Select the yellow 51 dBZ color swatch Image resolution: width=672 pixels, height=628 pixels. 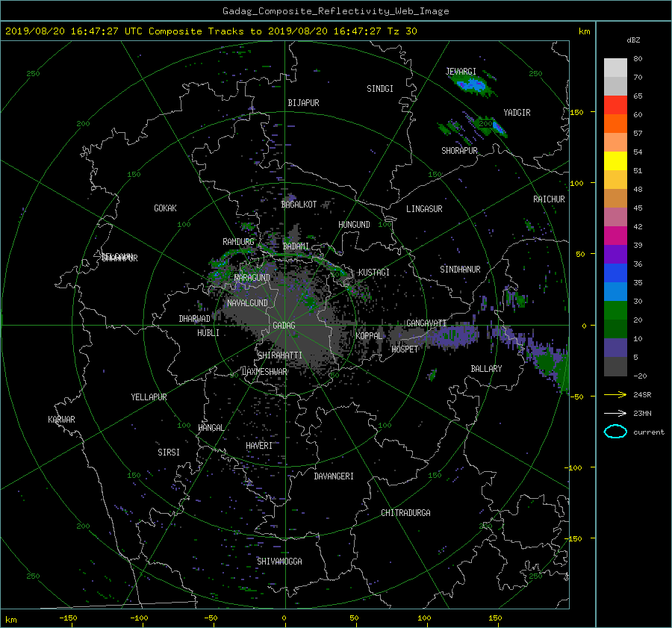[x=615, y=161]
